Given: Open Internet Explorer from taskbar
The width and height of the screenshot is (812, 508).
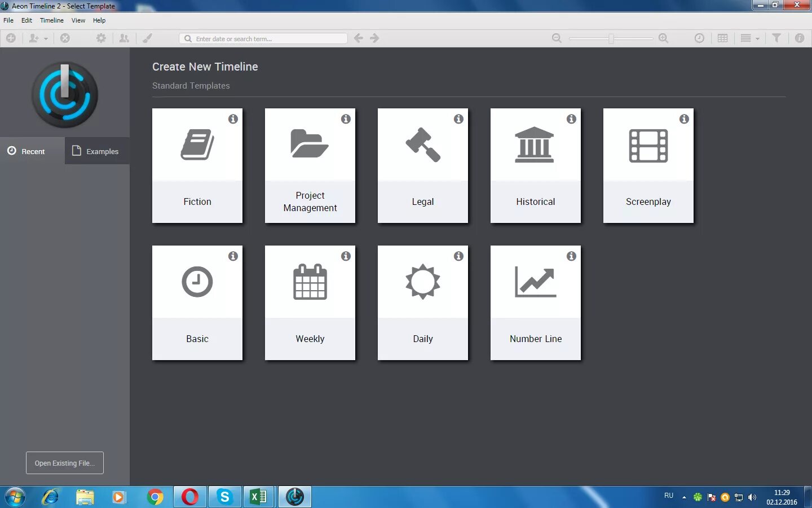Looking at the screenshot, I should point(50,497).
